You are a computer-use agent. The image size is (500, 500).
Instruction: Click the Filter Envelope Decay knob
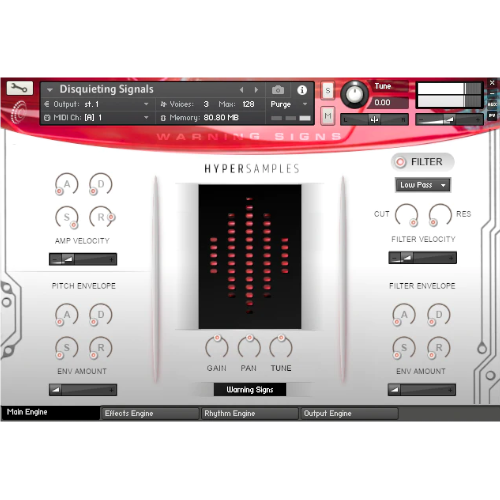(x=439, y=314)
